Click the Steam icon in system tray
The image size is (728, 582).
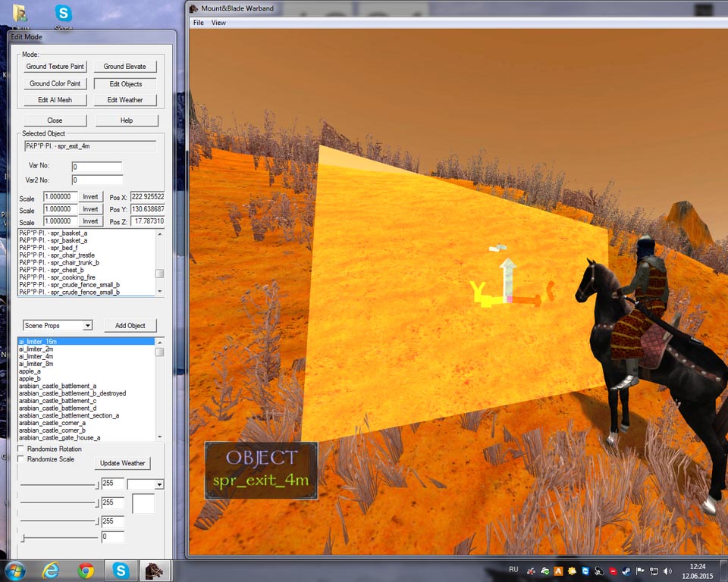[x=626, y=571]
